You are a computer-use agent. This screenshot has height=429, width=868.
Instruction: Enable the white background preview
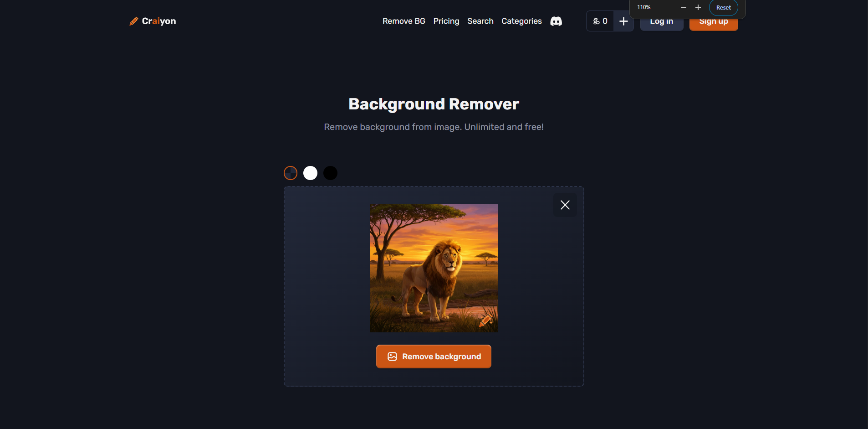pyautogui.click(x=310, y=173)
